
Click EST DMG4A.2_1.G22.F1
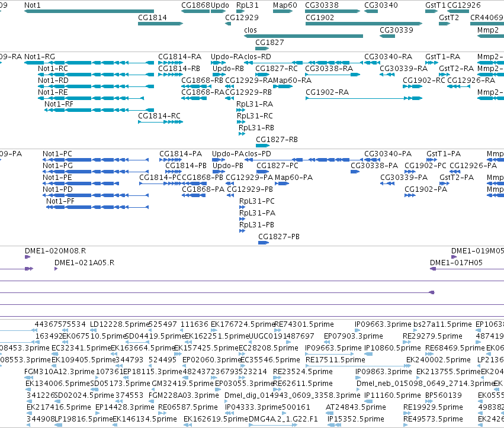(283, 419)
